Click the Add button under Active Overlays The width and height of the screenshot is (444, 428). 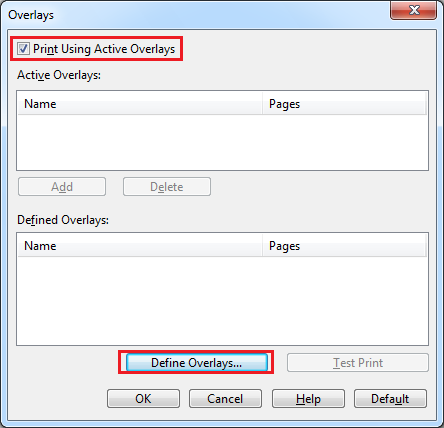[x=62, y=187]
